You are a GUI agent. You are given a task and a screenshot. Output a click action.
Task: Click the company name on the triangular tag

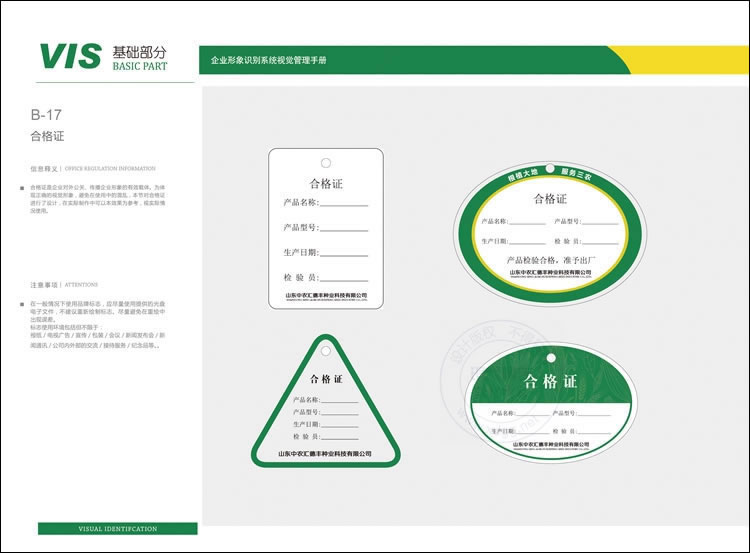(325, 454)
